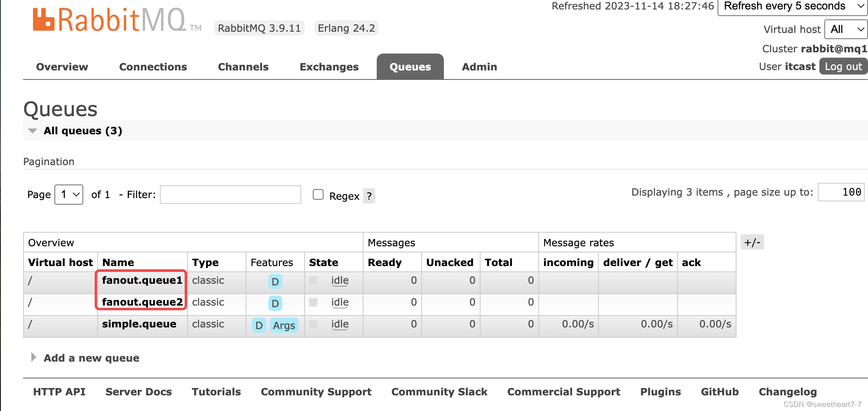Viewport: 868px width, 411px height.
Task: Open the Tutorials footer link
Action: pos(216,392)
